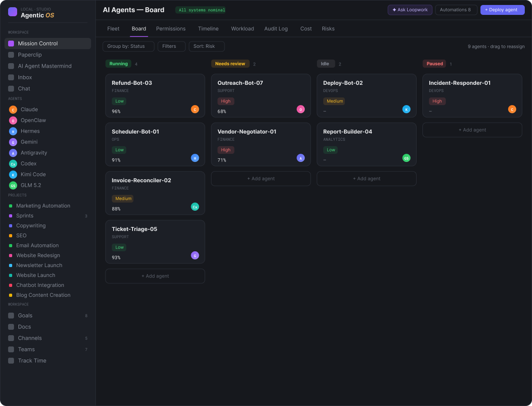Click the green dot beside Marketing Automation
The image size is (532, 406).
(10, 206)
